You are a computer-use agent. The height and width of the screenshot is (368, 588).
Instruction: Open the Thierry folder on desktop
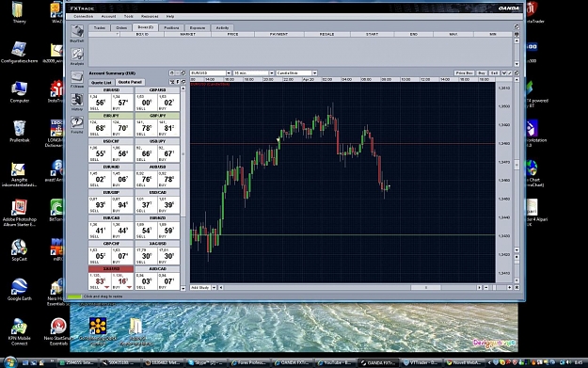(x=19, y=12)
